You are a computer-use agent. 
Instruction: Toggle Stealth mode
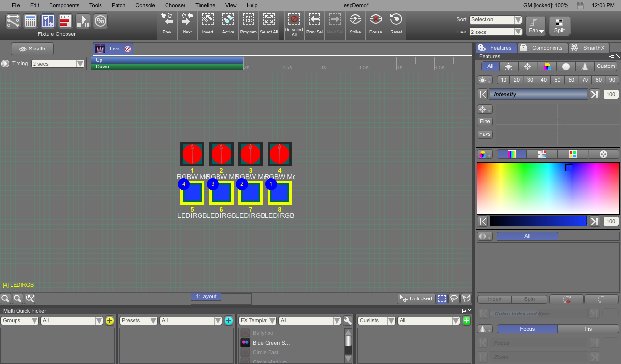tap(32, 49)
